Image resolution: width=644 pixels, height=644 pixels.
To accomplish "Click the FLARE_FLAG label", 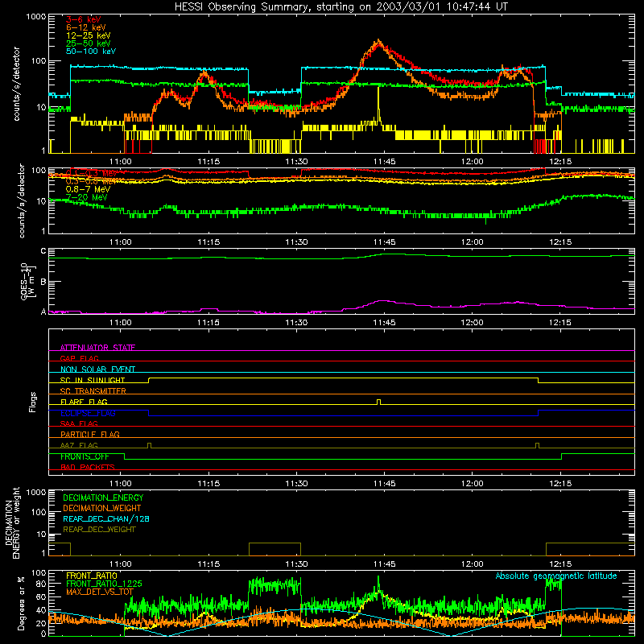I will (x=84, y=402).
